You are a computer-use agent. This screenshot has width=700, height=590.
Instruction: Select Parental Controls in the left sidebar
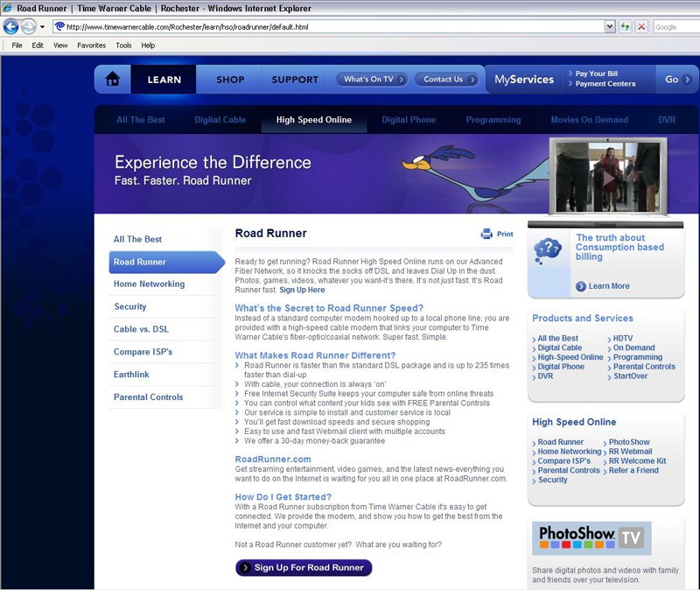pos(148,397)
